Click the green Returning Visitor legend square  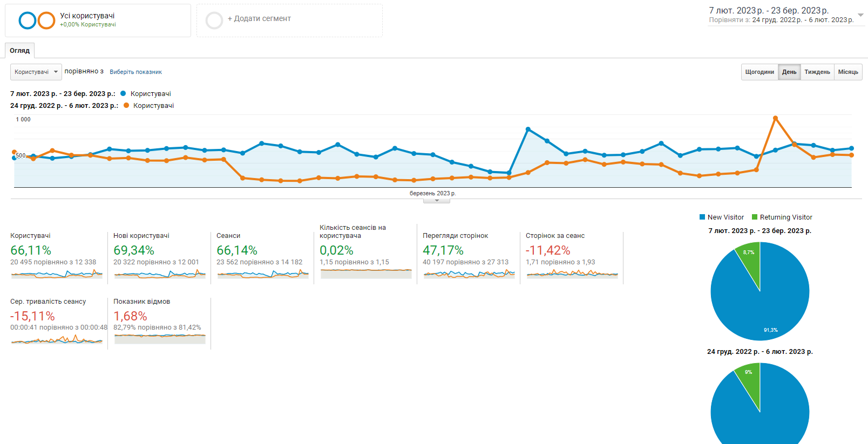point(755,217)
